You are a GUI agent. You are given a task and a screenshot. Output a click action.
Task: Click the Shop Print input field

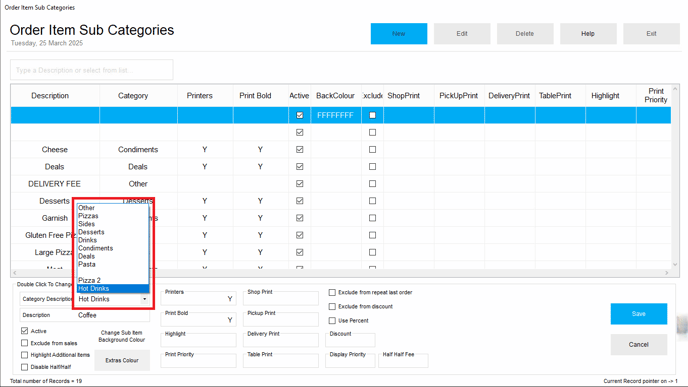click(281, 299)
